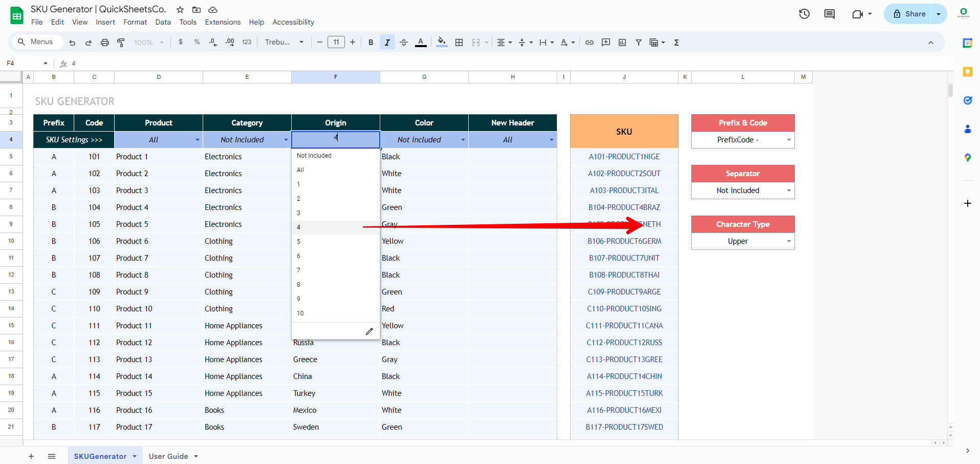Create a filter

coord(638,42)
